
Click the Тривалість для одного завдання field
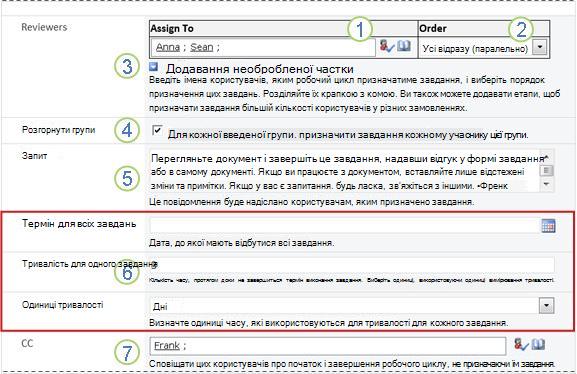click(352, 264)
